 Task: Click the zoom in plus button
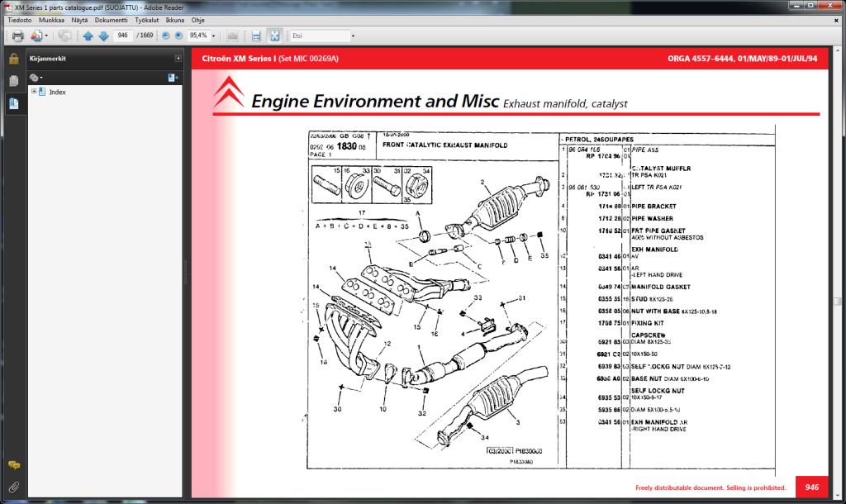178,36
